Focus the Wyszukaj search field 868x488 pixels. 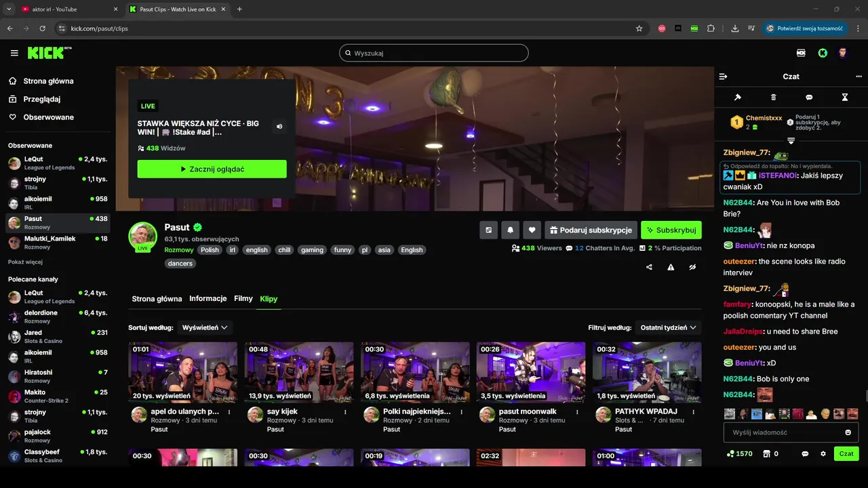tap(434, 53)
